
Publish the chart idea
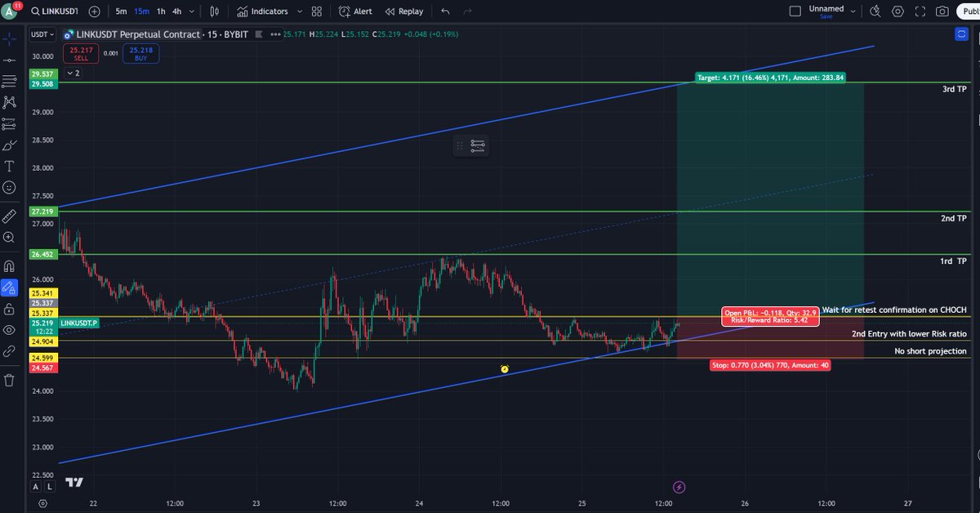pos(969,11)
